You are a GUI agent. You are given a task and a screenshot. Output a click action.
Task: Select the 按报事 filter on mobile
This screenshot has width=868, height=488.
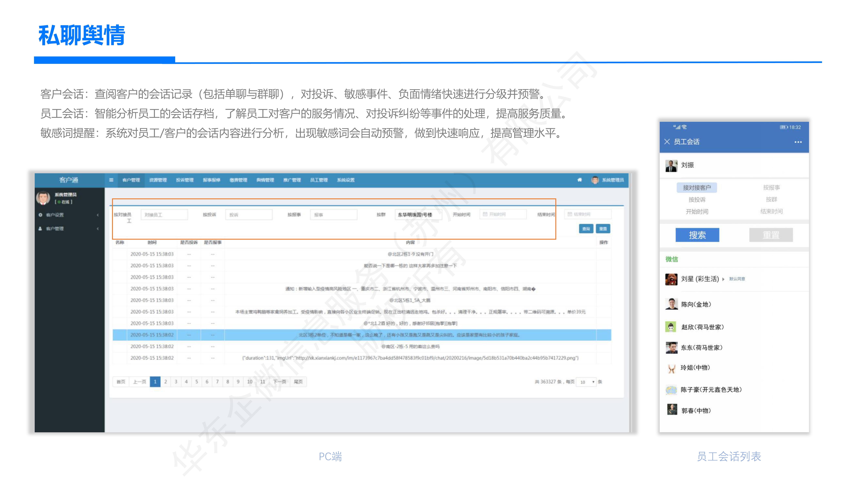771,188
